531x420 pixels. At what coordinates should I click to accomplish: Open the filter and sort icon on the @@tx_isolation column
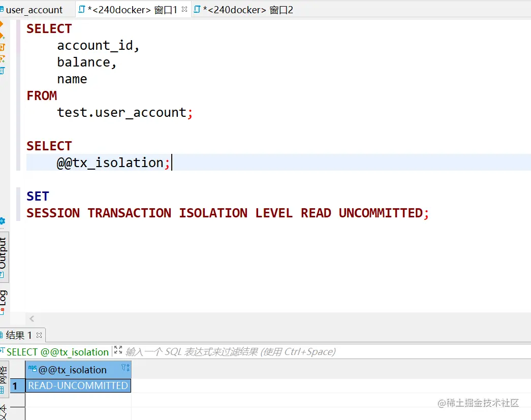(126, 368)
